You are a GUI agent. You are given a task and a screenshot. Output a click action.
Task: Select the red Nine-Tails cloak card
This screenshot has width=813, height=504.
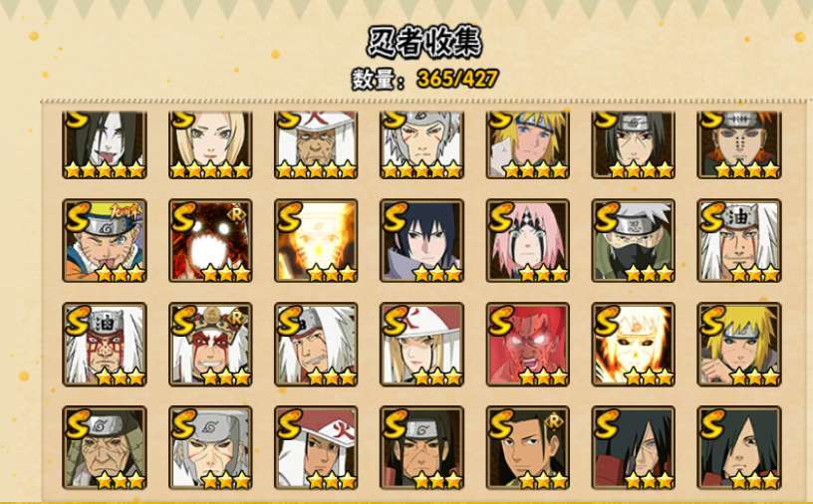coord(210,241)
